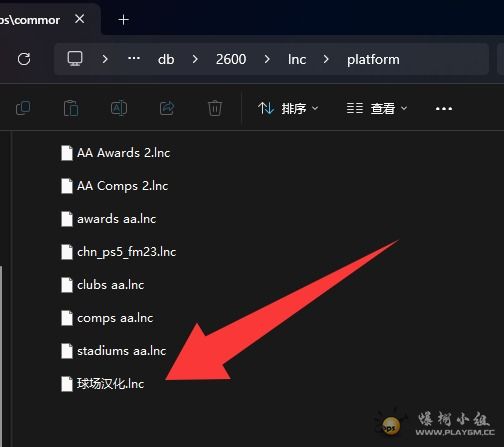Close the current Explorer tab
Viewport: 504px width, 447px height.
[x=80, y=19]
